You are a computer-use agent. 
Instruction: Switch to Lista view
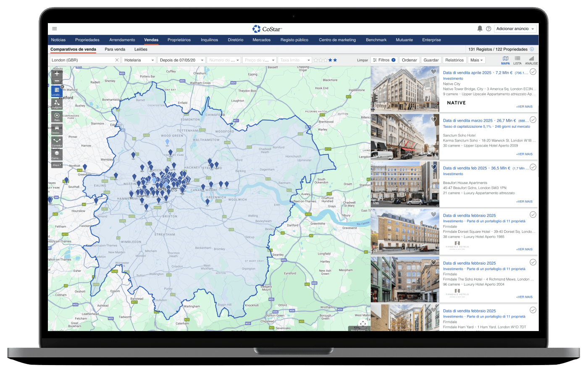(x=517, y=60)
